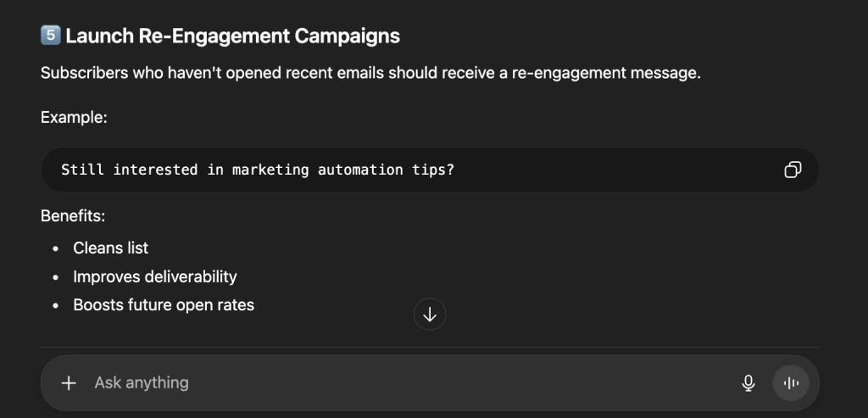This screenshot has height=418, width=868.
Task: Click the bullet dot before "Improves deliverability"
Action: tap(55, 277)
